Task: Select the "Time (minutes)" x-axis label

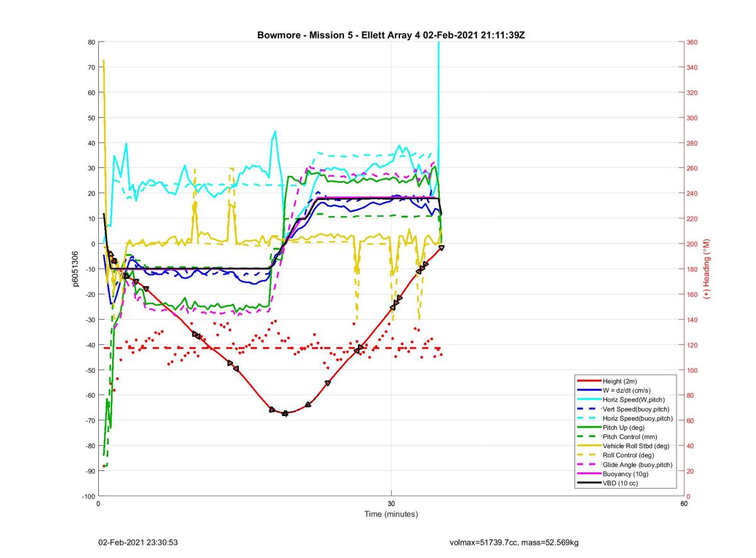Action: (391, 514)
